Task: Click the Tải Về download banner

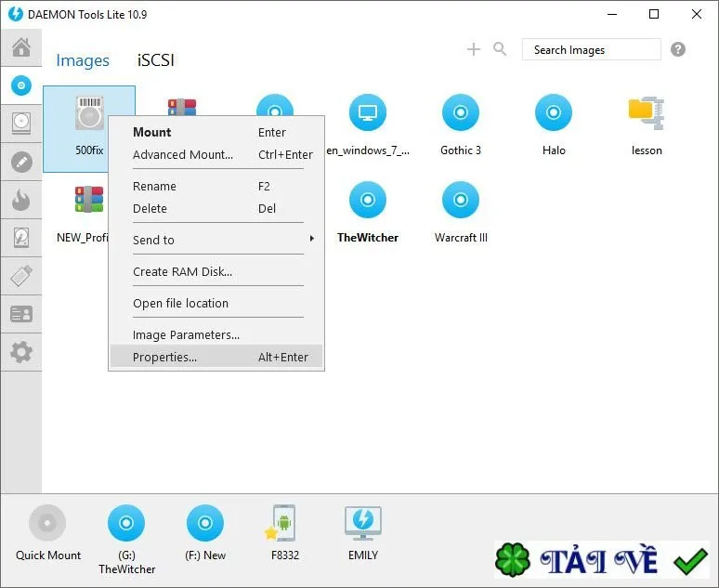Action: [x=602, y=559]
